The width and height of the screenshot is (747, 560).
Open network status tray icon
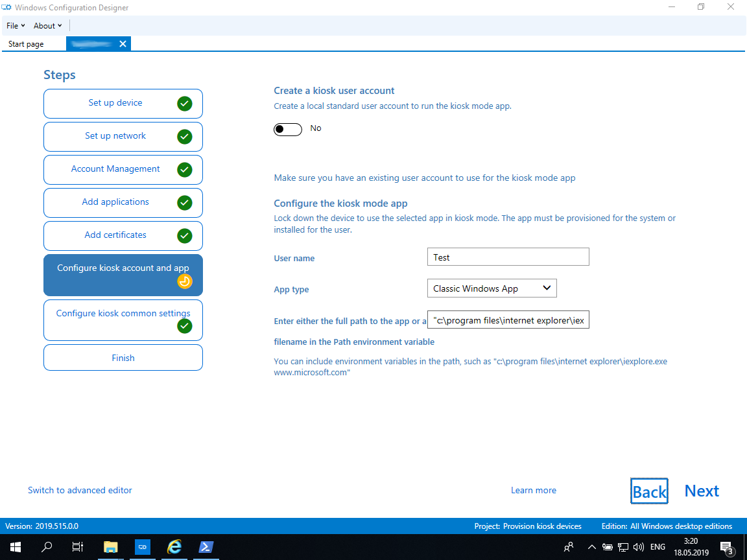[623, 546]
